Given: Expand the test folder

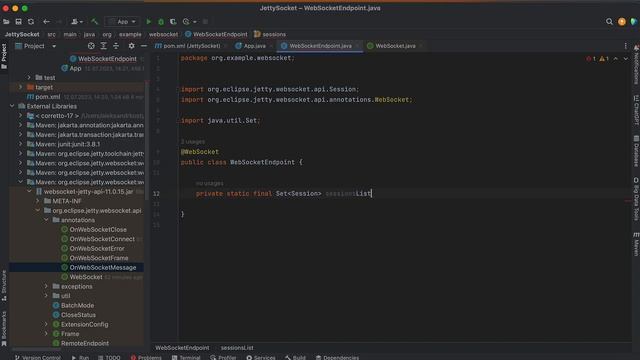Looking at the screenshot, I should (x=29, y=78).
